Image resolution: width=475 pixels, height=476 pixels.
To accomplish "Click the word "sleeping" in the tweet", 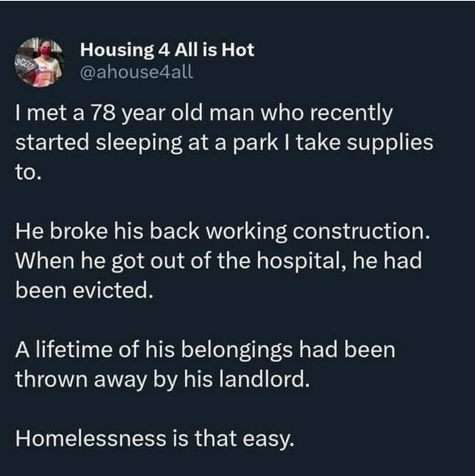I will click(139, 144).
